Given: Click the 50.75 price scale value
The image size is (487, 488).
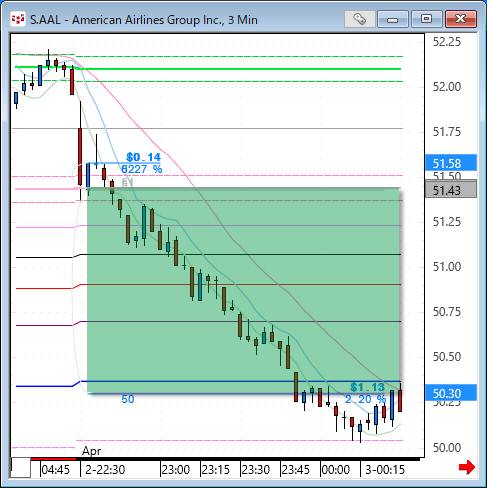Looking at the screenshot, I should [447, 312].
